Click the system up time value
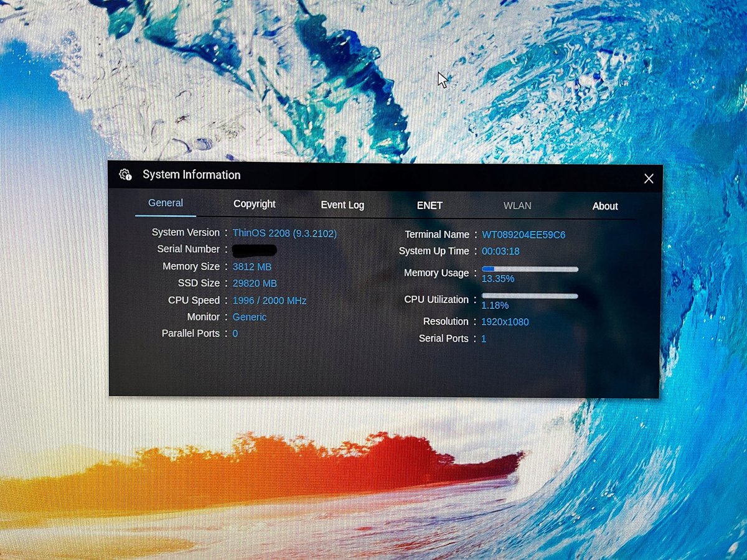The width and height of the screenshot is (747, 560). click(x=500, y=251)
